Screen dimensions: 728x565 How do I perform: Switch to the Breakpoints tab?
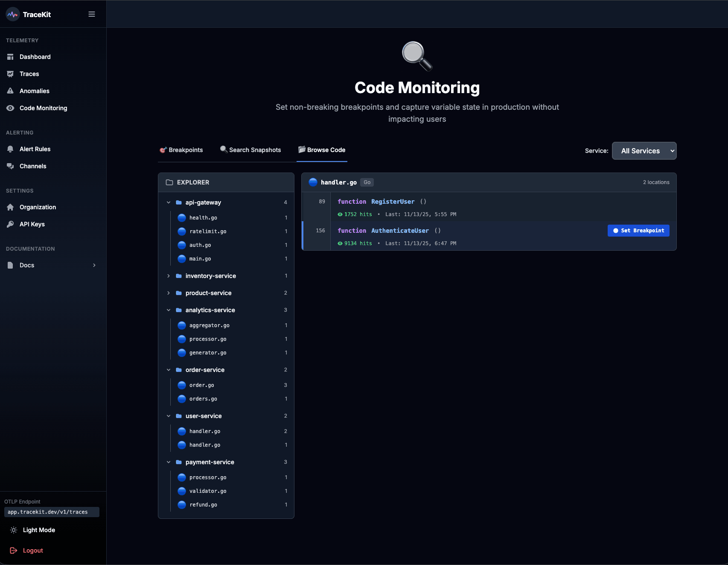click(x=181, y=149)
